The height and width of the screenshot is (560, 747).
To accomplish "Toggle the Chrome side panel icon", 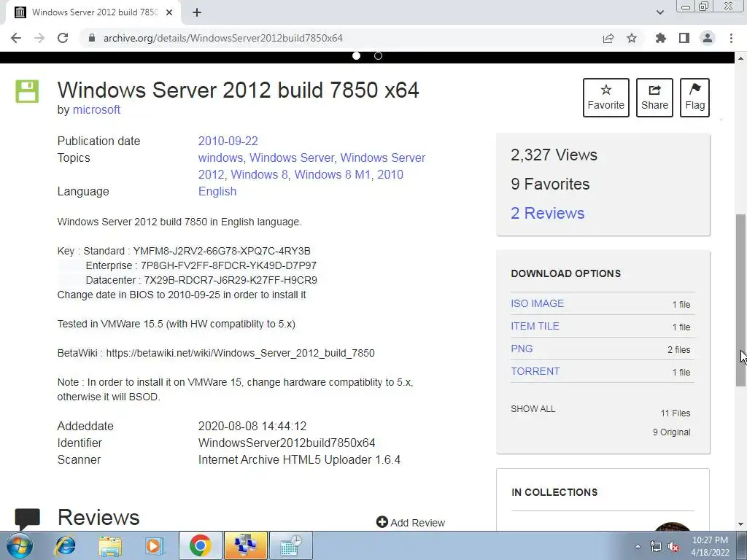I will point(684,38).
